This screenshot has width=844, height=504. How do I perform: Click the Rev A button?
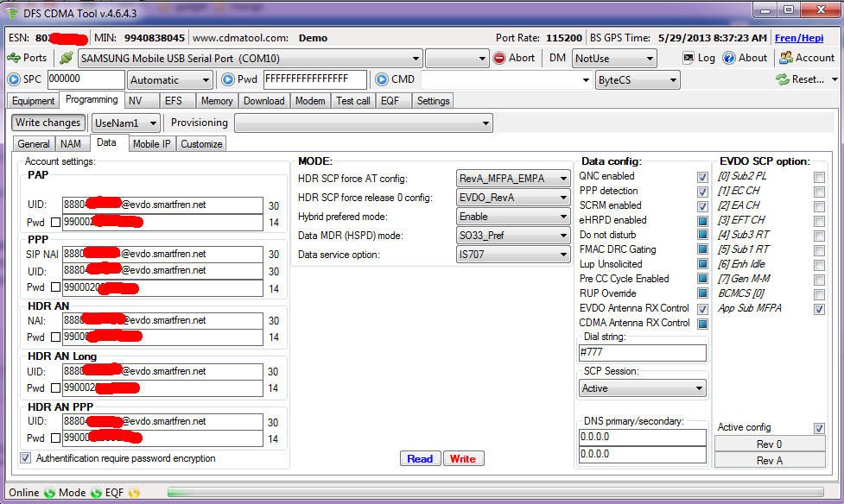point(769,461)
